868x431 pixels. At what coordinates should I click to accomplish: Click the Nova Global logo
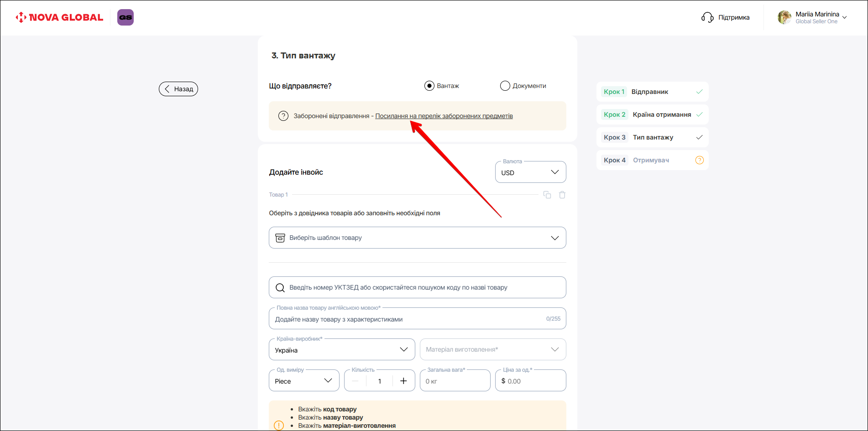(x=59, y=17)
